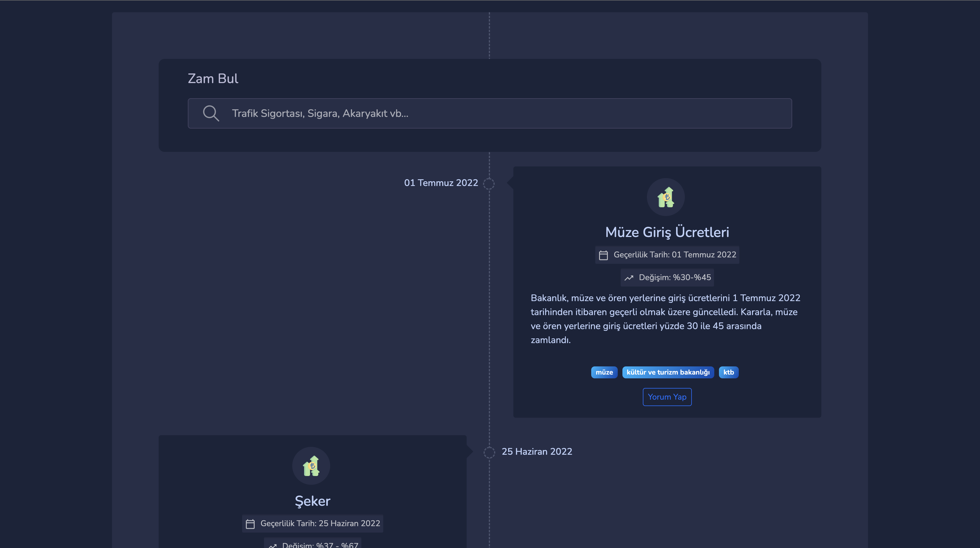The image size is (980, 548).
Task: Click the Bakanlık müze description paragraph
Action: (666, 319)
